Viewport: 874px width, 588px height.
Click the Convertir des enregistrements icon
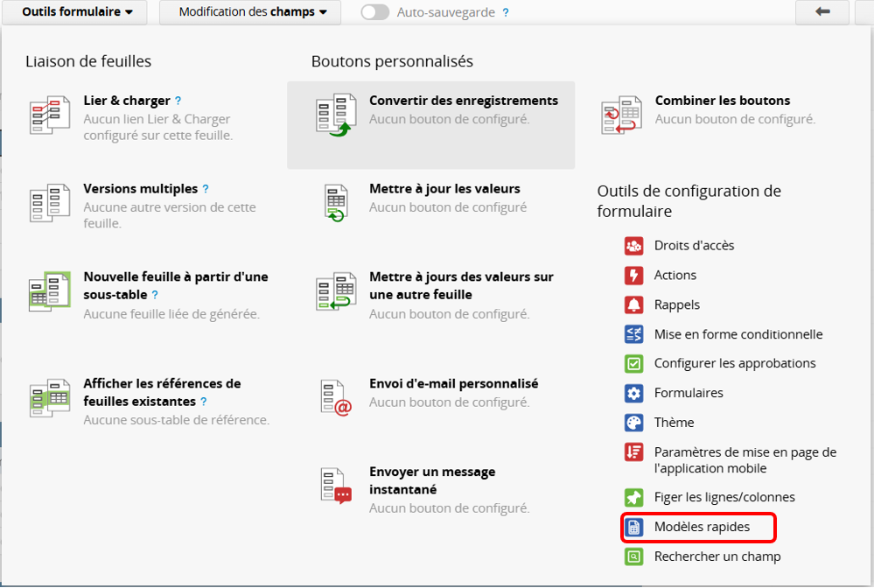[x=336, y=115]
